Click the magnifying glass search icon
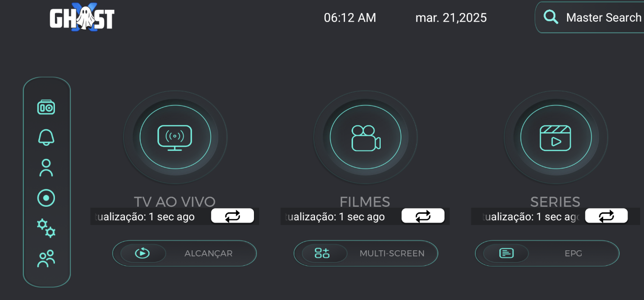Screen dimensions: 644x300 click(x=551, y=18)
